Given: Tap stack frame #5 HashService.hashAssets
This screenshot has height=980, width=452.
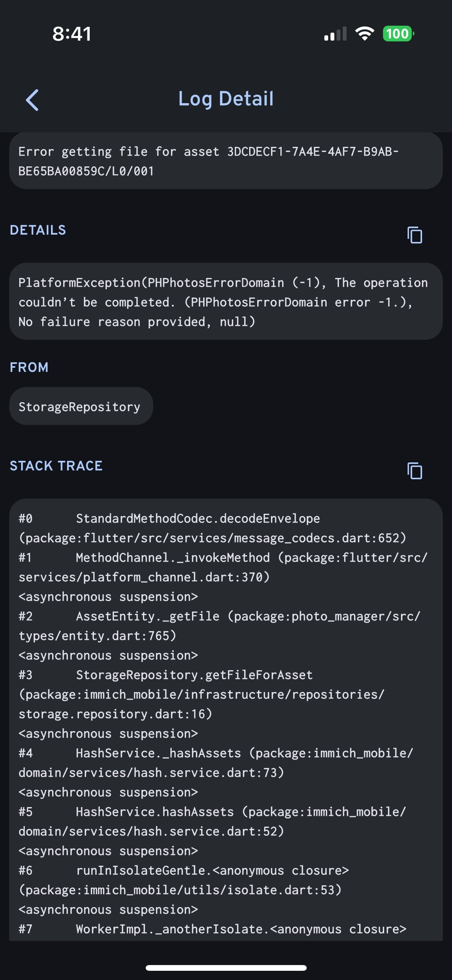Looking at the screenshot, I should [x=155, y=812].
